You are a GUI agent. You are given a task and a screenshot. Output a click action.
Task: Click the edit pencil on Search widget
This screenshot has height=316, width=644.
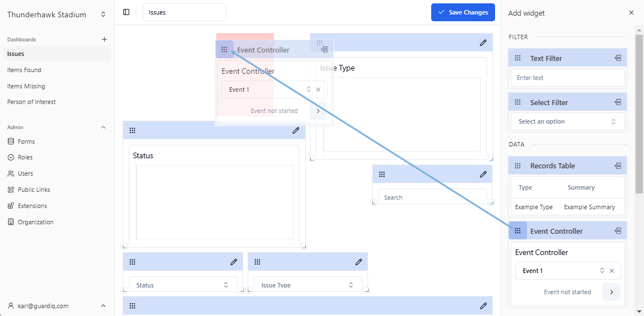483,174
